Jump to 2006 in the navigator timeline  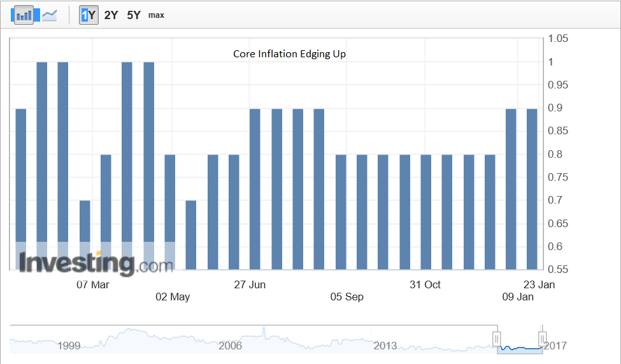[230, 346]
